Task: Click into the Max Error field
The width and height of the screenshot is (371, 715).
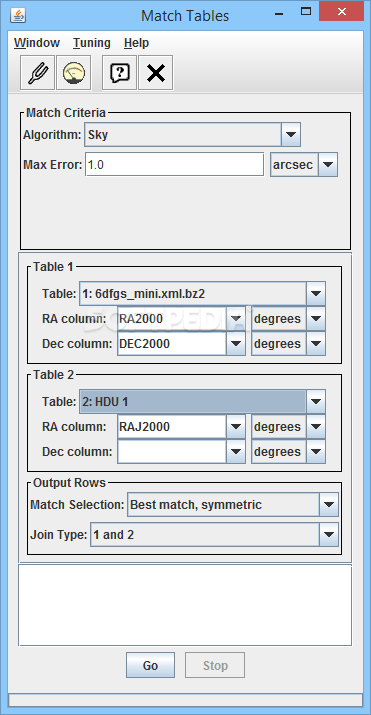Action: (175, 165)
